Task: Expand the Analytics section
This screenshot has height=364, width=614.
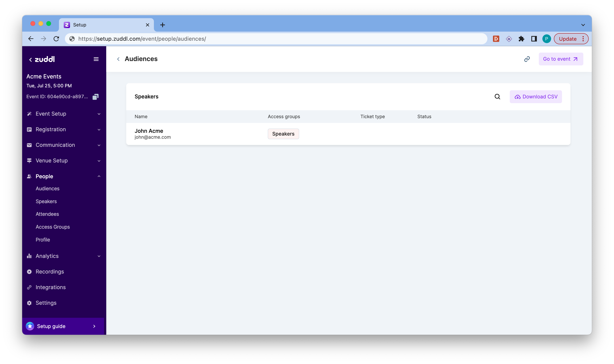Action: click(99, 256)
